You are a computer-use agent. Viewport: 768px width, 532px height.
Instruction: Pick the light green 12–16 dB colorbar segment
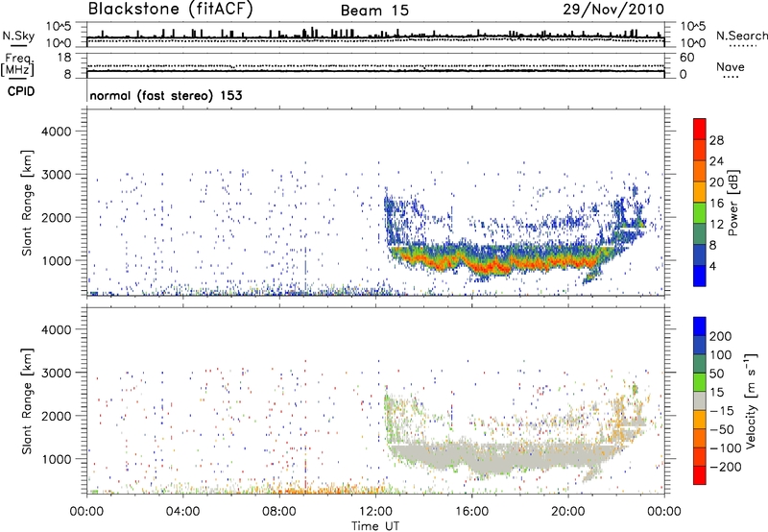(x=700, y=213)
